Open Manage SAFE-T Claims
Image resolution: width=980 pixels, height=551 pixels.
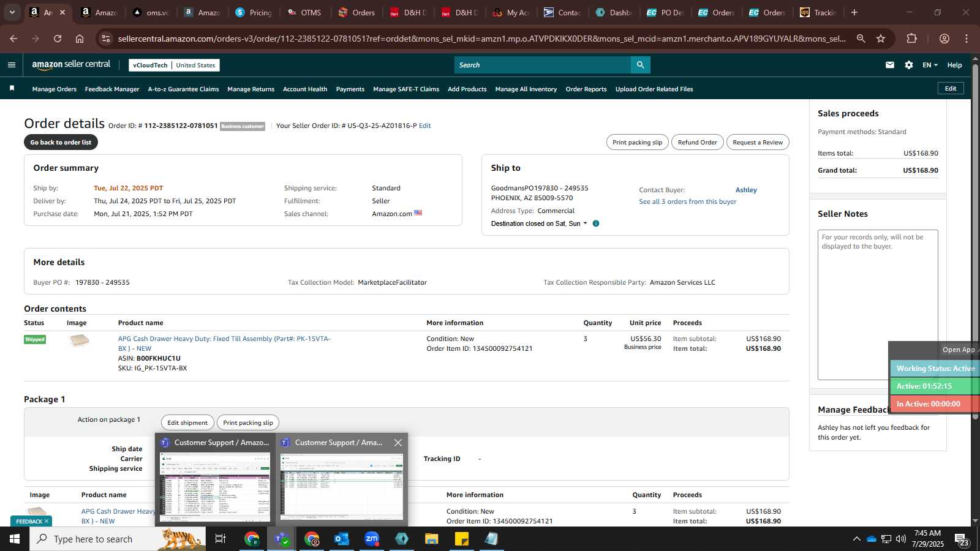406,89
